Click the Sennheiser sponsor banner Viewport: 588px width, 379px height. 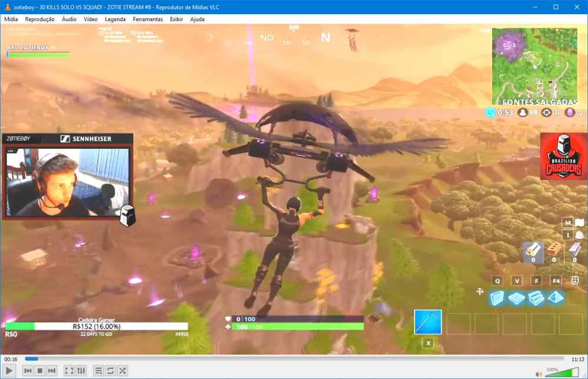[x=86, y=139]
